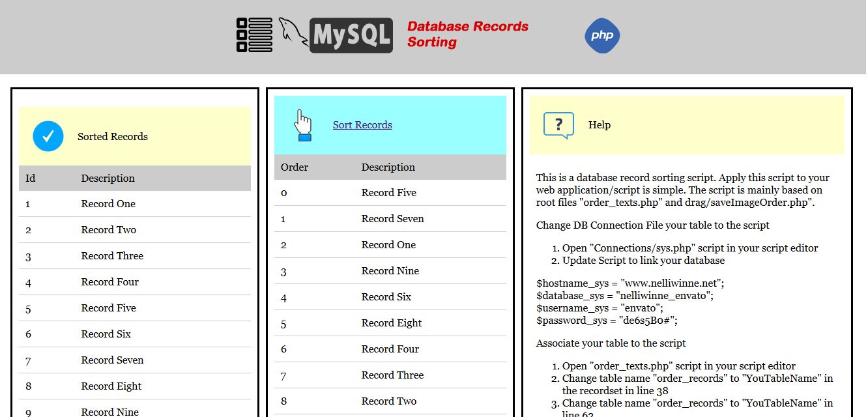Click Record Three at order 7
868x417 pixels.
pyautogui.click(x=392, y=375)
